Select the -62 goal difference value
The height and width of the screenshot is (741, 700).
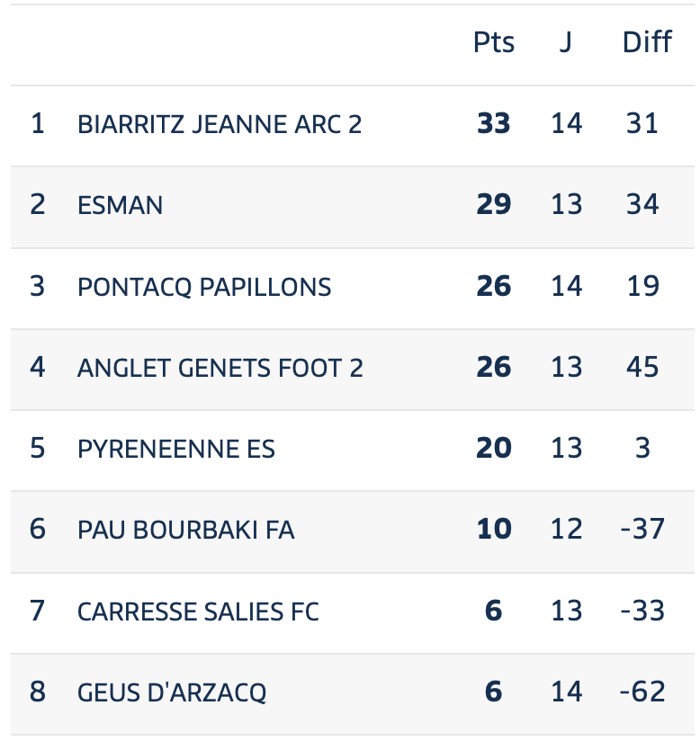pyautogui.click(x=642, y=692)
